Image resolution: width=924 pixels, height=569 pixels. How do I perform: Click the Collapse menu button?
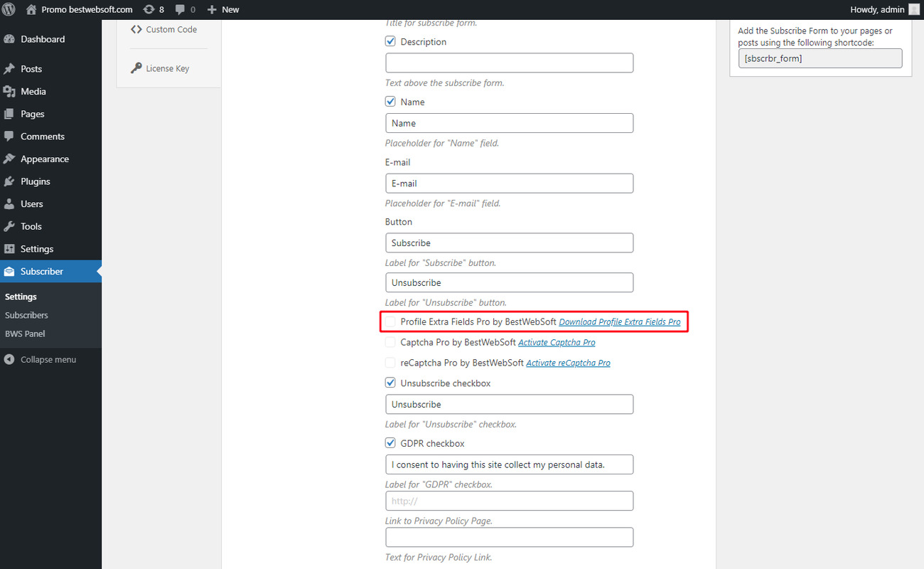(40, 359)
